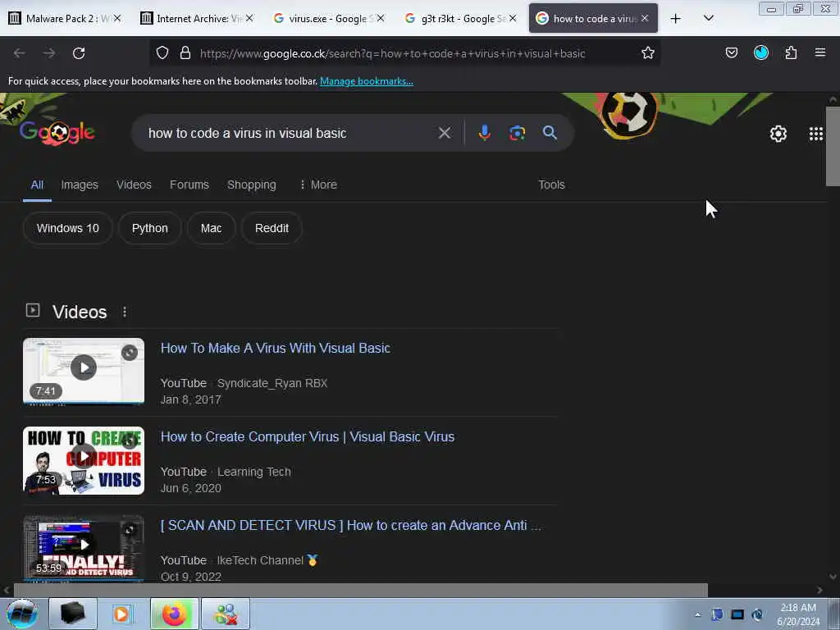Select the Videos search tab
Image resolution: width=840 pixels, height=630 pixels.
tap(134, 185)
